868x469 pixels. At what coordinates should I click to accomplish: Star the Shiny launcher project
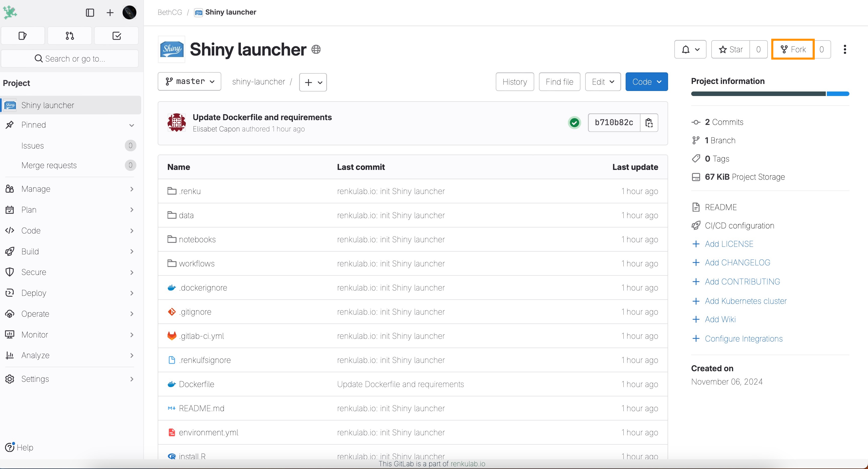pos(731,50)
